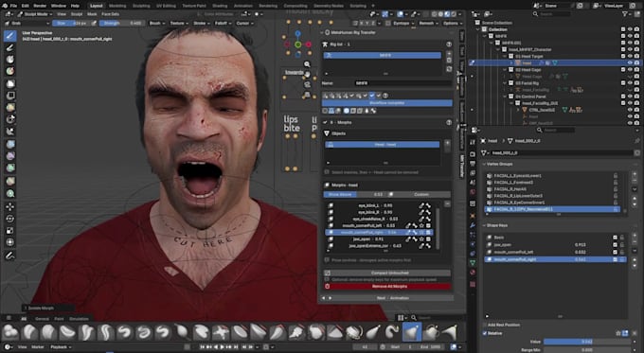
Task: Click render camera icon on Collection row
Action: click(636, 29)
